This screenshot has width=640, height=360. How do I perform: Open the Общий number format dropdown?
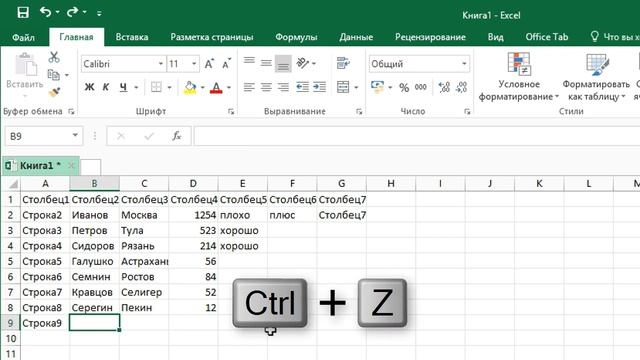[x=464, y=64]
